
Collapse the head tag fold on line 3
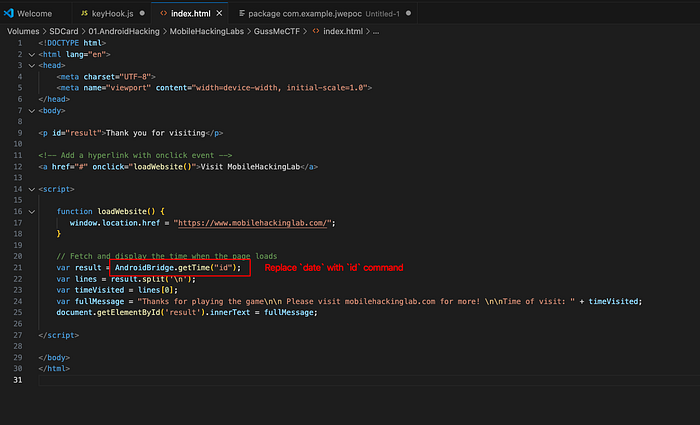click(x=32, y=66)
